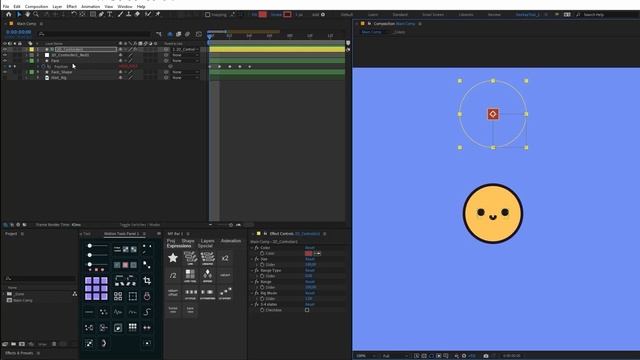Click the x2 button in MT Bar panel
Screen dimensions: 640x360
[x=225, y=258]
